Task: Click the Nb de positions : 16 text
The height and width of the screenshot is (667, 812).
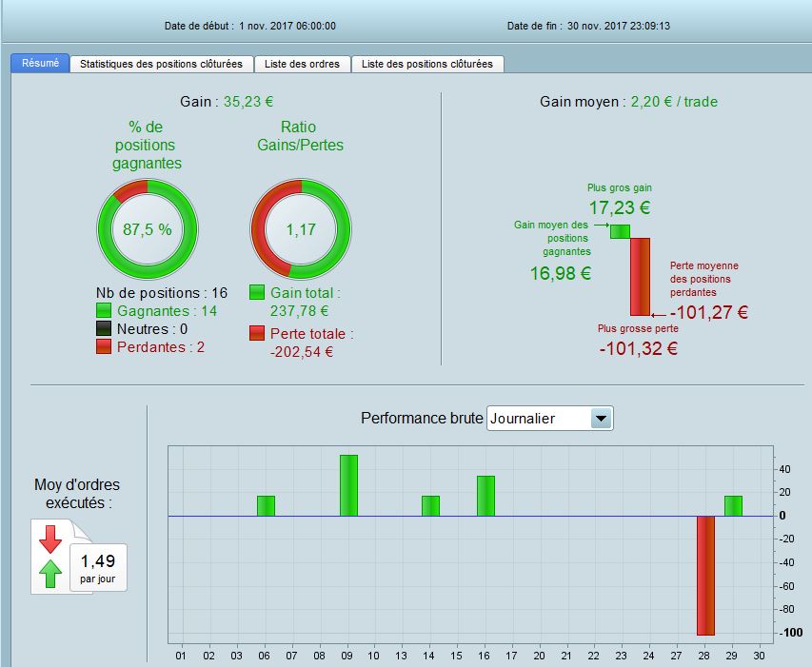Action: click(x=162, y=293)
